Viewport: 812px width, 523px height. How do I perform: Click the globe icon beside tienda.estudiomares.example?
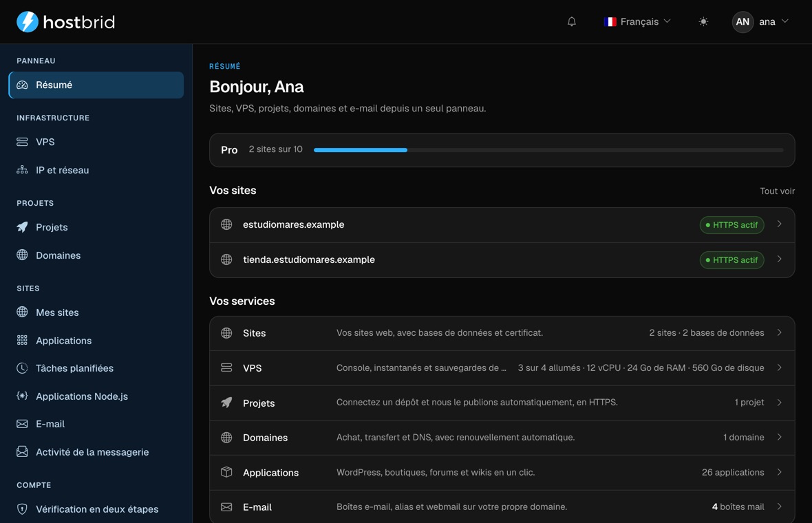(226, 259)
